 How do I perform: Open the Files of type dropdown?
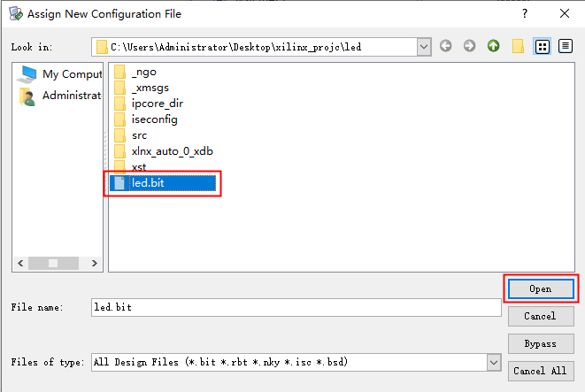493,362
